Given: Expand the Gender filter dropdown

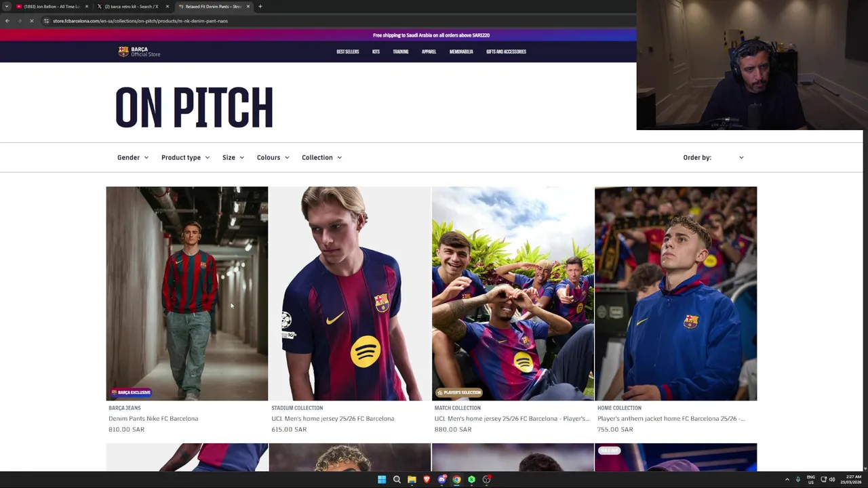Looking at the screenshot, I should click(133, 157).
